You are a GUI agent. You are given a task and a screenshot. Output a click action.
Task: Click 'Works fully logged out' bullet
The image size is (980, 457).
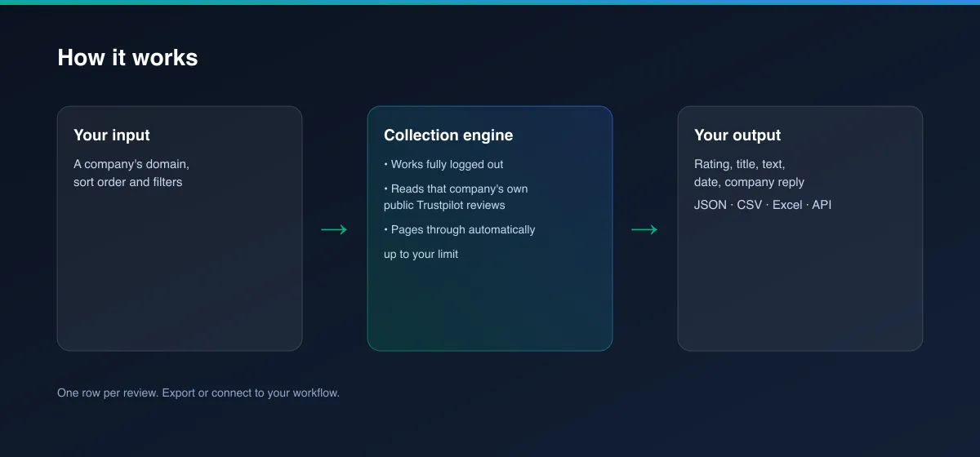[443, 164]
